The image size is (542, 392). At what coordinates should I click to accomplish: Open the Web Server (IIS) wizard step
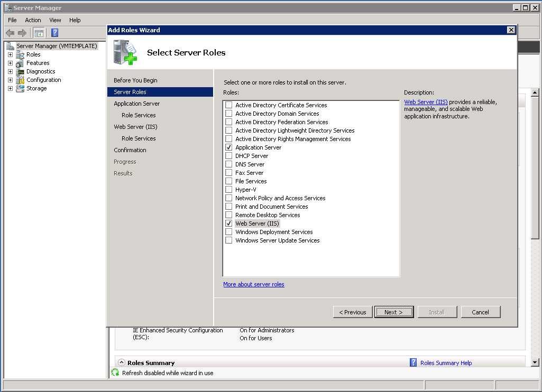pyautogui.click(x=135, y=127)
